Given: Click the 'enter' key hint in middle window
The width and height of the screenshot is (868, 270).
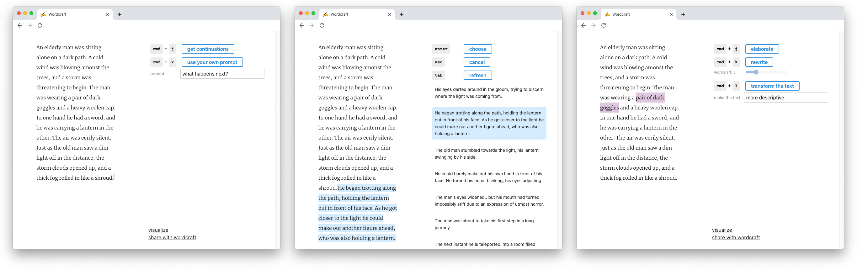Looking at the screenshot, I should click(x=441, y=49).
